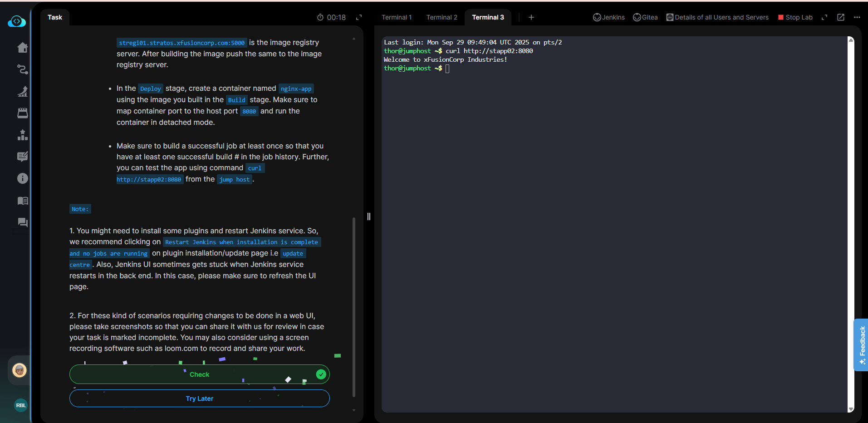Click the Home icon in left sidebar
This screenshot has width=868, height=423.
pos(22,48)
